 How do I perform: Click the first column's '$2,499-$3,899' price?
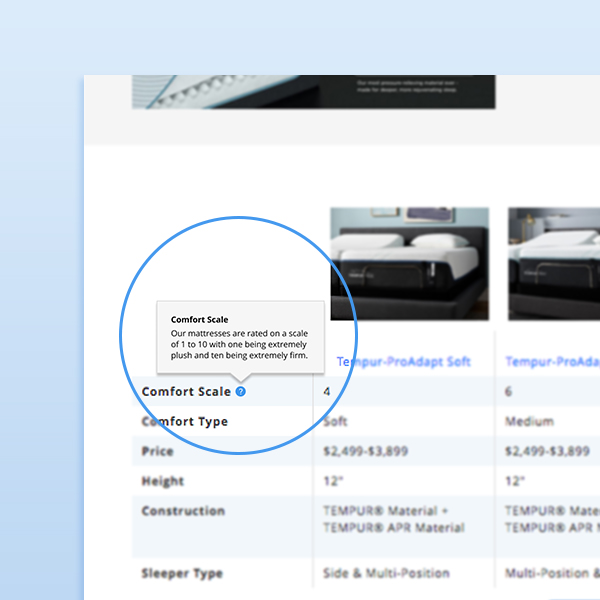click(365, 451)
